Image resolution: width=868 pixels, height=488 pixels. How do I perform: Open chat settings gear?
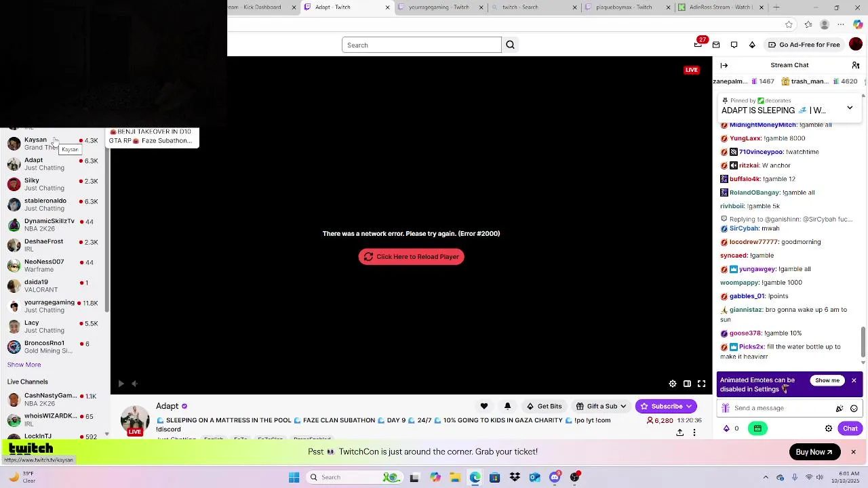[828, 428]
